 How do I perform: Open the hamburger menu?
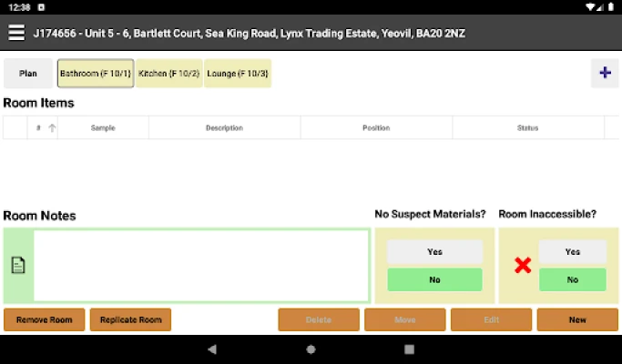coord(16,33)
